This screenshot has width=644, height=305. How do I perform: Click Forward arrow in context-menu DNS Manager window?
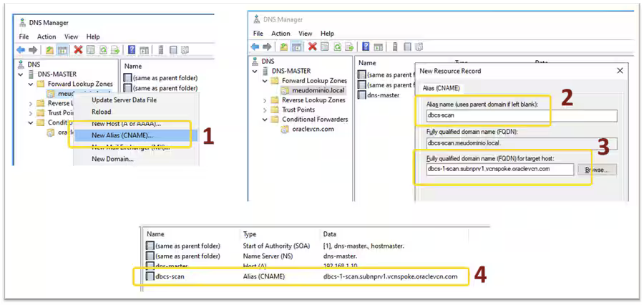click(33, 50)
